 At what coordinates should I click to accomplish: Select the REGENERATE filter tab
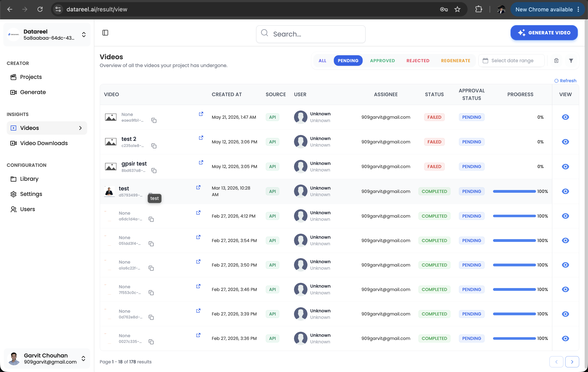point(455,61)
